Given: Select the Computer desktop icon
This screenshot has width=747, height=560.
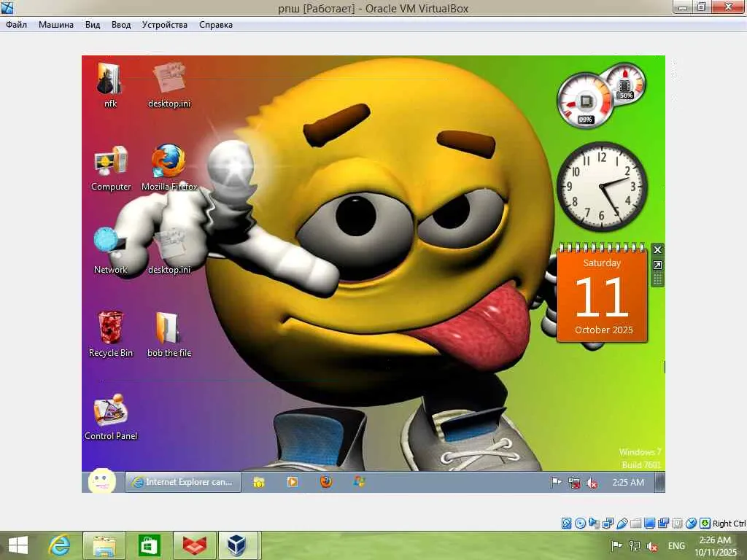Looking at the screenshot, I should (111, 168).
